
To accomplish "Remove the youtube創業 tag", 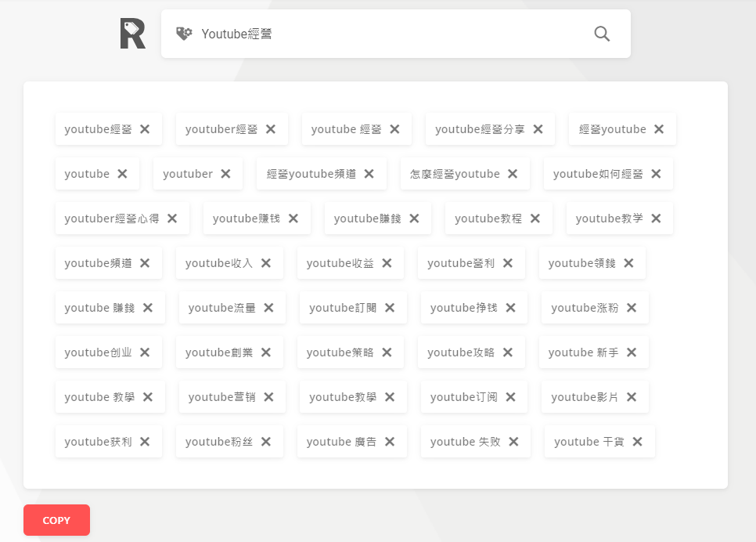I will [x=265, y=352].
